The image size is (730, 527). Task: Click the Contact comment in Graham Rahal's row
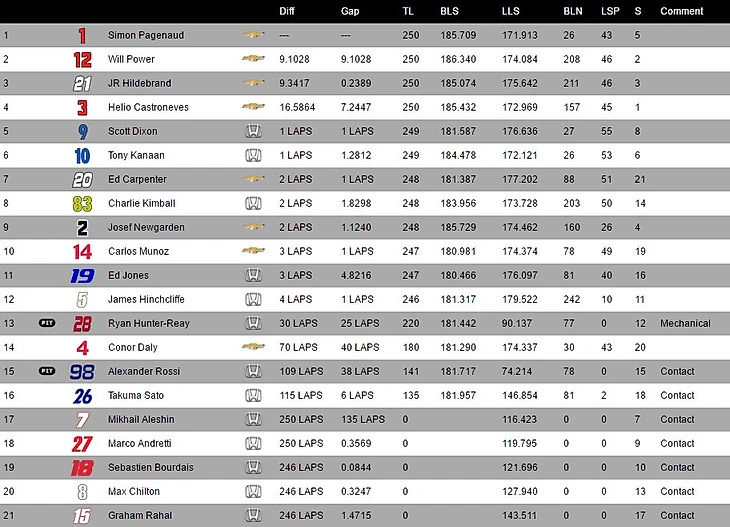click(677, 515)
